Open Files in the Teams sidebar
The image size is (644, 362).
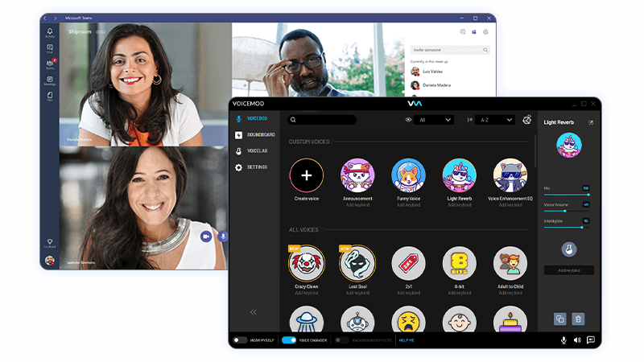point(50,96)
